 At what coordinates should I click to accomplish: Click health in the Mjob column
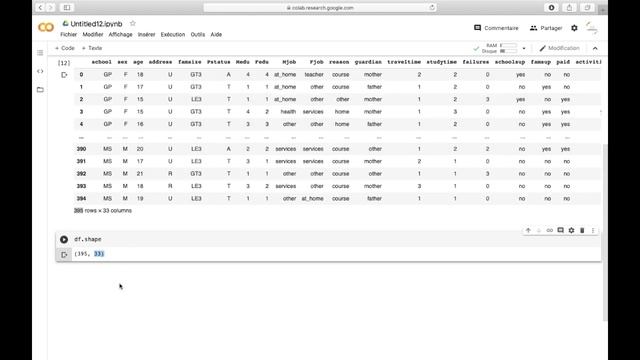(x=288, y=112)
